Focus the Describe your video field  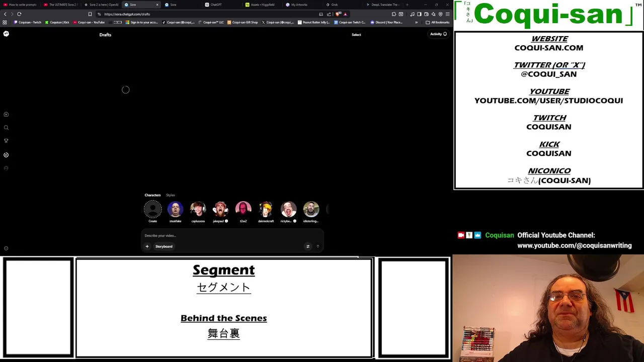pos(231,235)
